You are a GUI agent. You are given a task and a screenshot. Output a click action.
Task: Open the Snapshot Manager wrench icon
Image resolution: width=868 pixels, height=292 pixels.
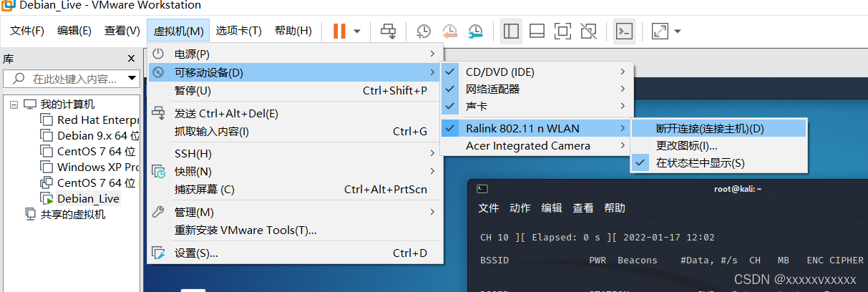[475, 31]
